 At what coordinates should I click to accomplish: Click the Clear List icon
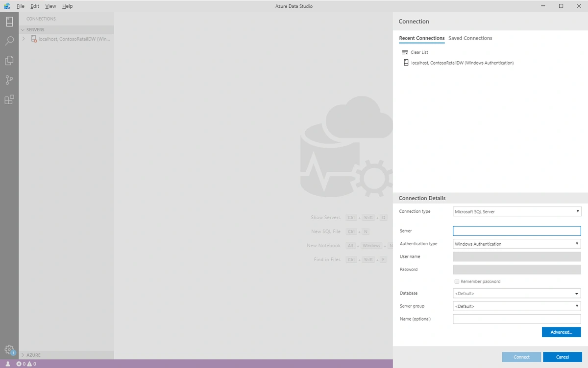pos(405,52)
